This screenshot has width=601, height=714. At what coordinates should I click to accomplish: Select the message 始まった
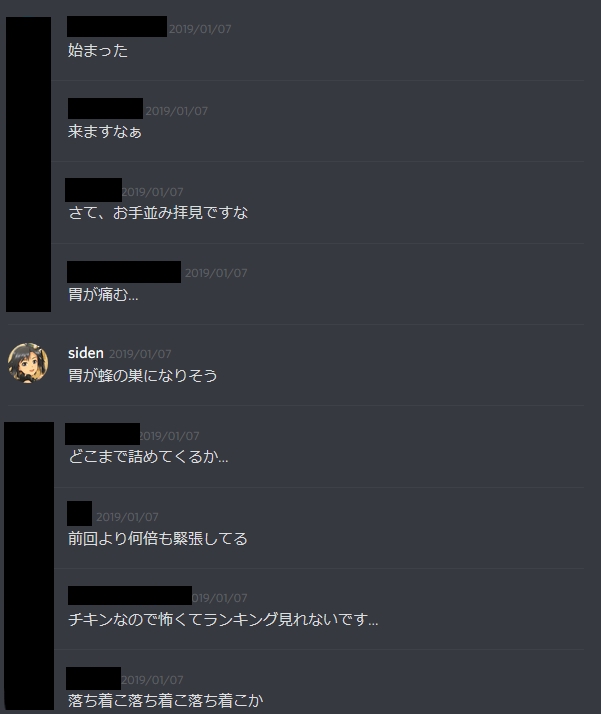[x=97, y=50]
